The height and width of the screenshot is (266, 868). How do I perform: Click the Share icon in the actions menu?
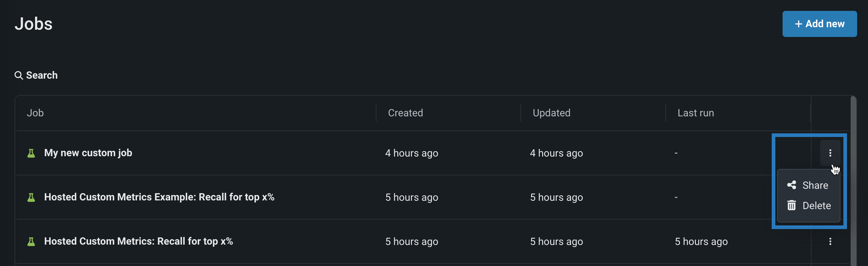(792, 185)
